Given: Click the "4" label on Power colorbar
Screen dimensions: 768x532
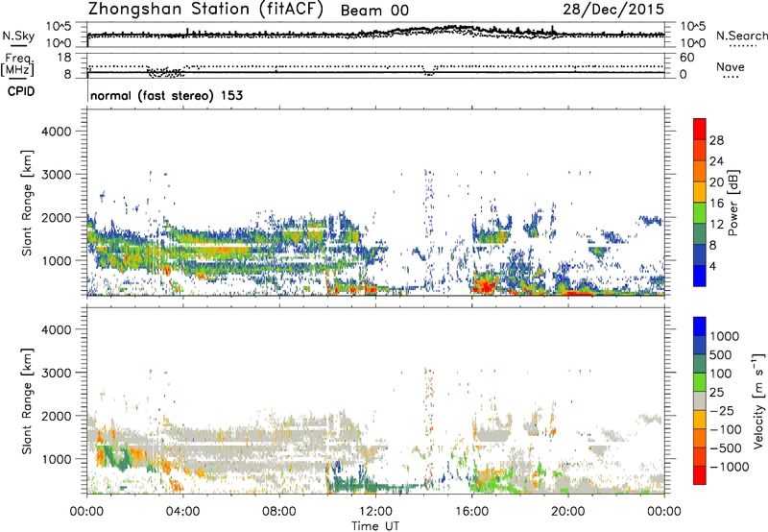Looking at the screenshot, I should (712, 267).
